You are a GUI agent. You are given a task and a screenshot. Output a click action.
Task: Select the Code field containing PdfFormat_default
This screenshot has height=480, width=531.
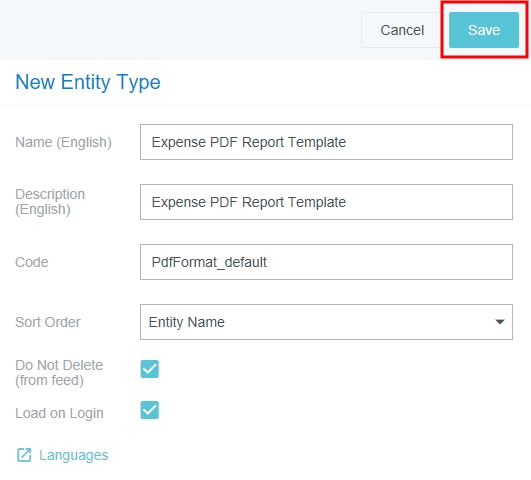point(326,262)
